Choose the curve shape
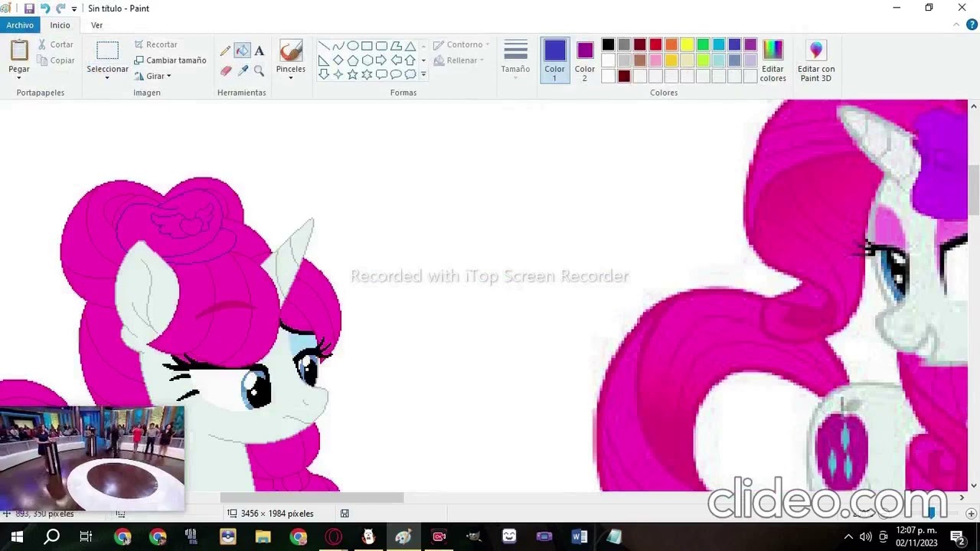The width and height of the screenshot is (980, 551). (x=338, y=46)
